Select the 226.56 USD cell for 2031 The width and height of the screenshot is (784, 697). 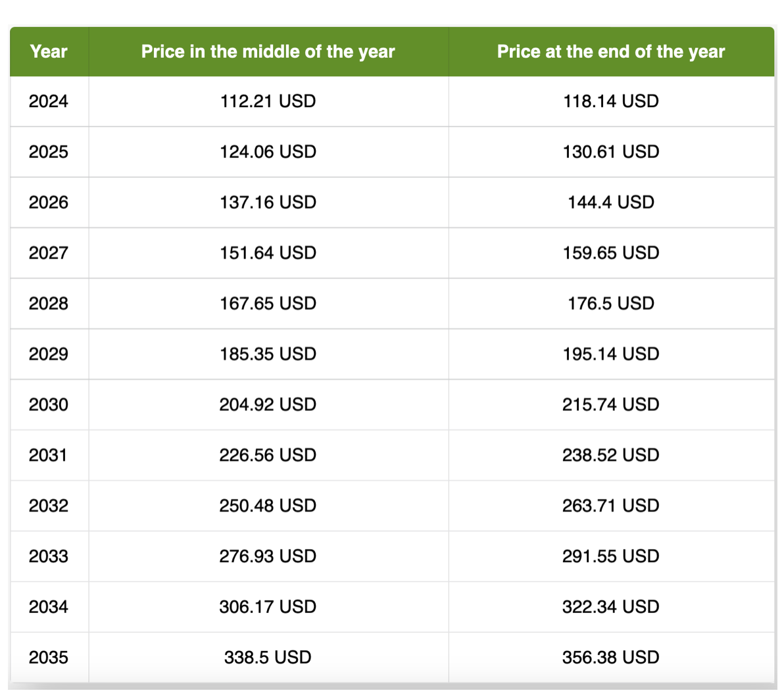(268, 456)
